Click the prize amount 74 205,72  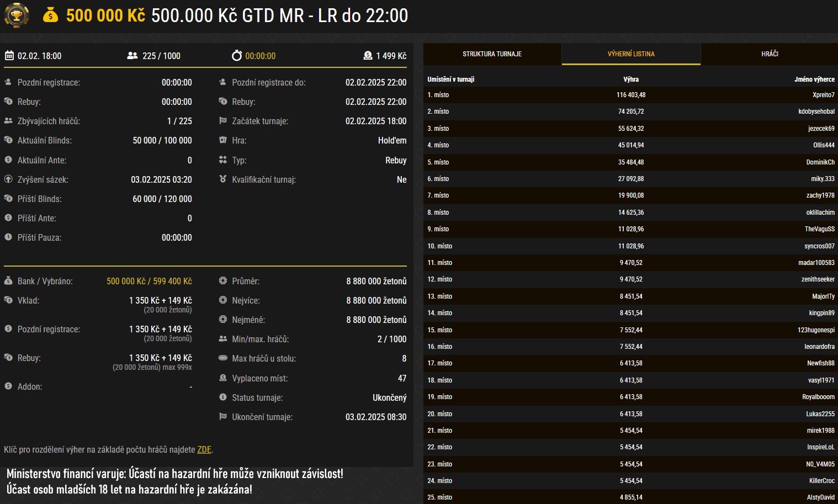coord(631,112)
